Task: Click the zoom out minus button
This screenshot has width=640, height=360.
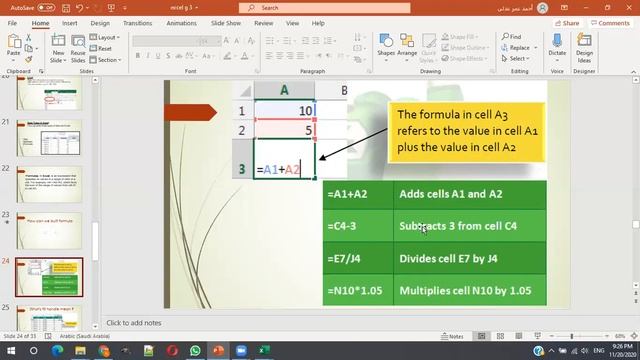Action: tap(552, 336)
